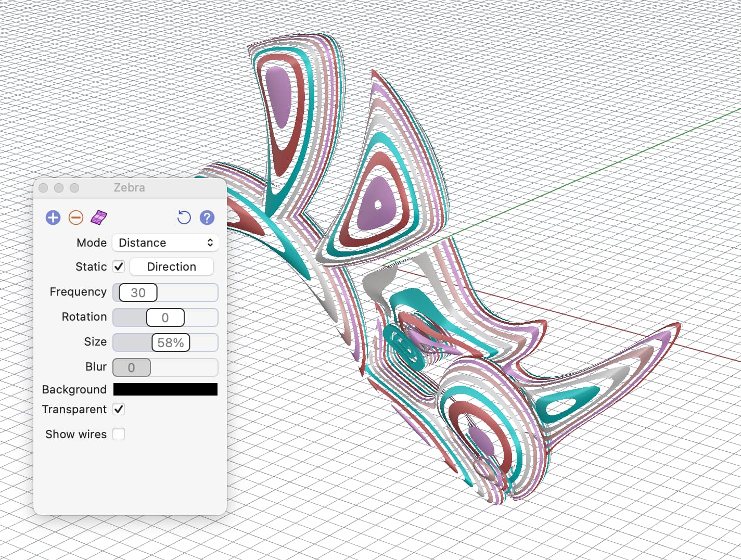Click the purple surface selection icon

(x=99, y=218)
